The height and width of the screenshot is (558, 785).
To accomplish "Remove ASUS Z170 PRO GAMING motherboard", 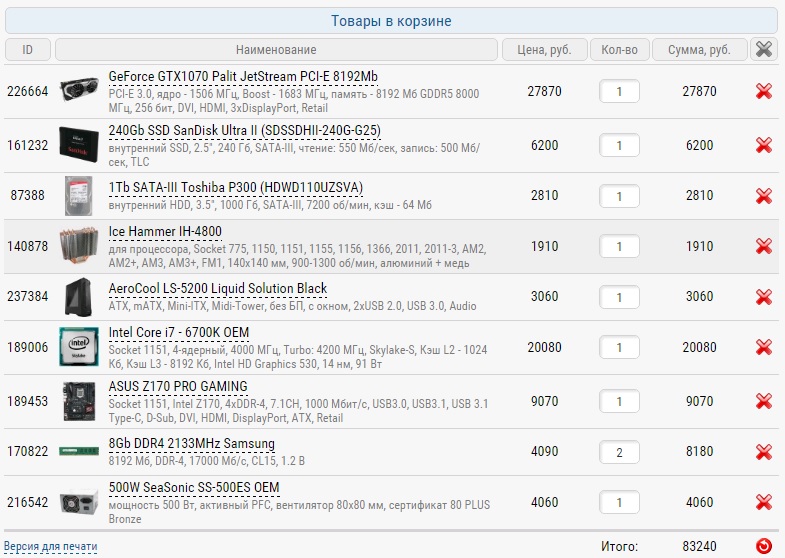I will (x=763, y=401).
